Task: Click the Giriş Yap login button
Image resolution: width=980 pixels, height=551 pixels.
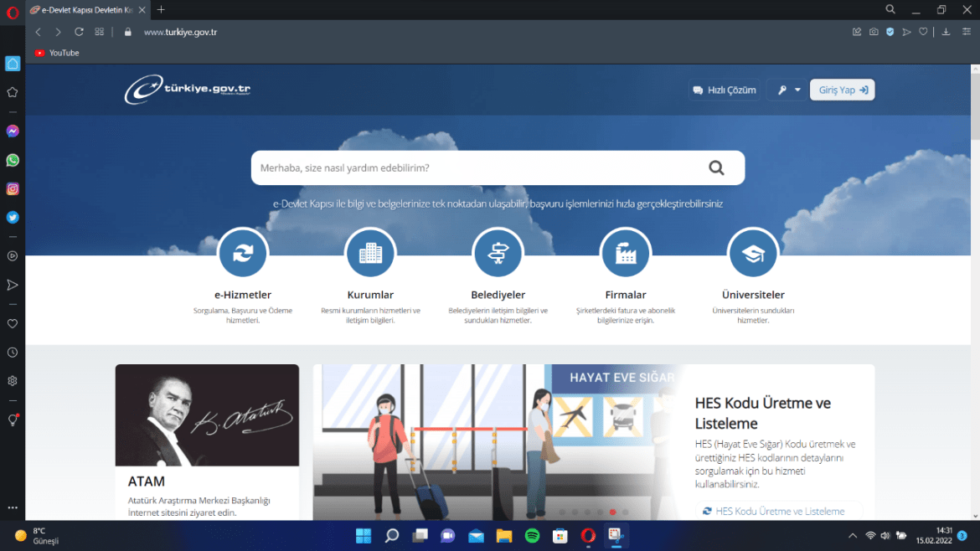Action: pyautogui.click(x=842, y=90)
